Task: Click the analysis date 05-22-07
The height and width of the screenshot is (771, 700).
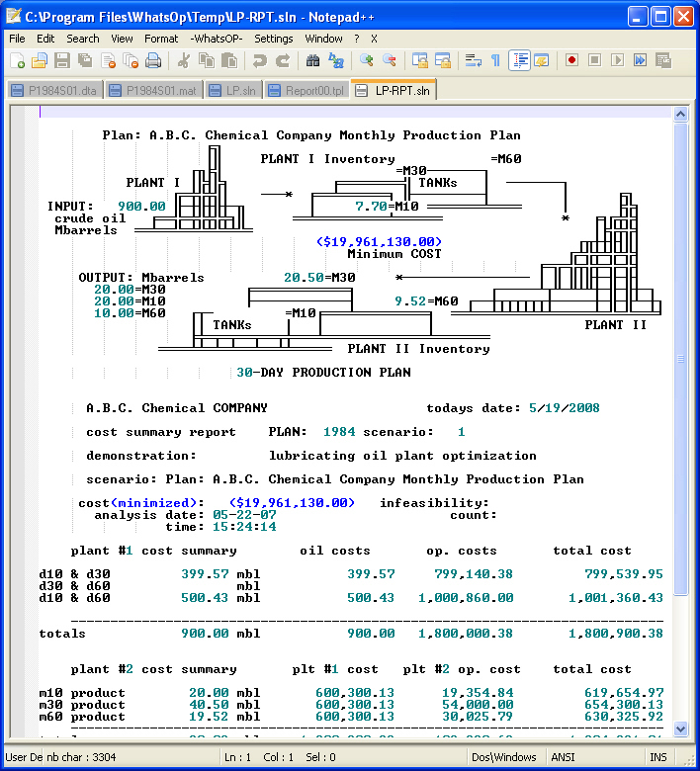Action: (244, 515)
